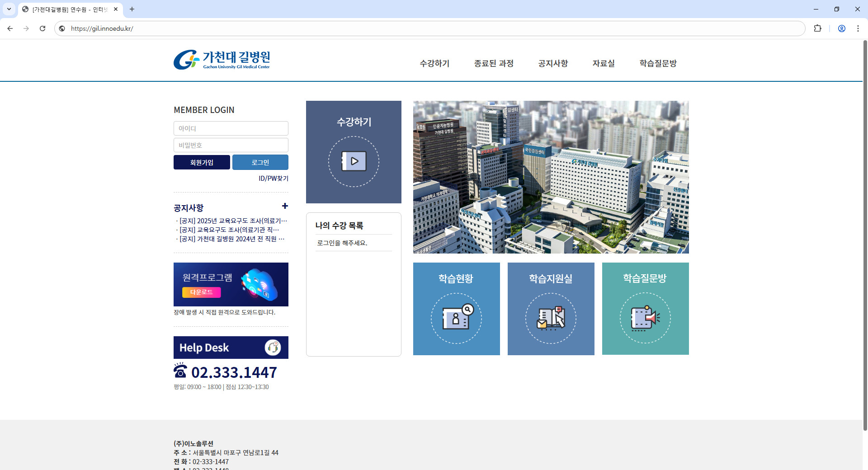Click the telephone icon beside 02.333.1447
The image size is (868, 470).
pos(180,370)
